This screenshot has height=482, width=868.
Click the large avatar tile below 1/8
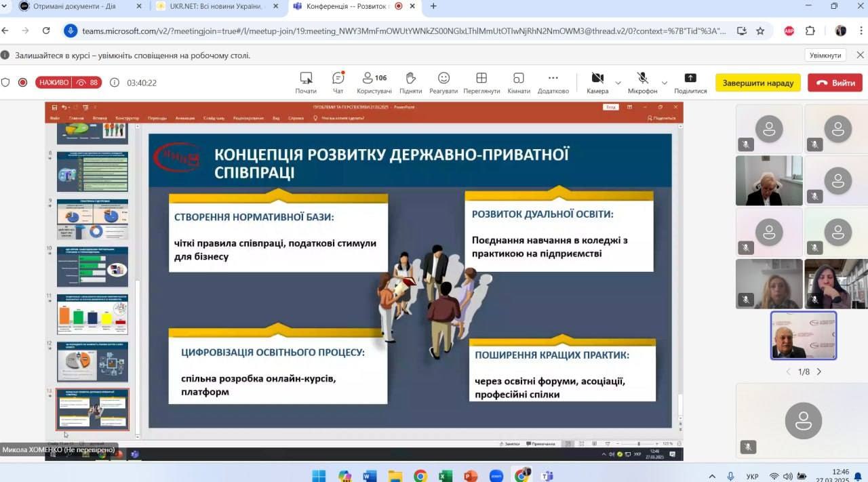click(x=803, y=421)
